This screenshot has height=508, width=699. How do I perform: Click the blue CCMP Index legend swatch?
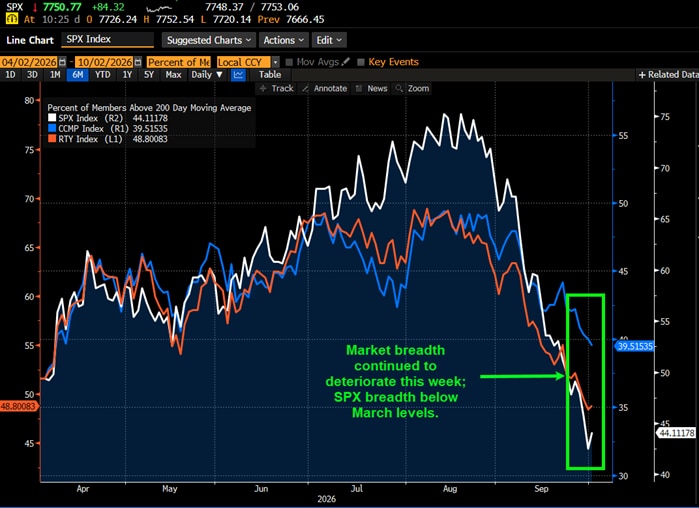(52, 129)
